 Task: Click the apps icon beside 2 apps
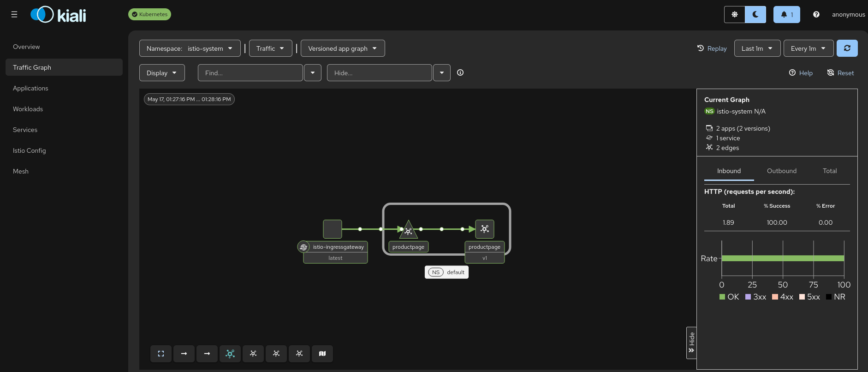coord(709,128)
